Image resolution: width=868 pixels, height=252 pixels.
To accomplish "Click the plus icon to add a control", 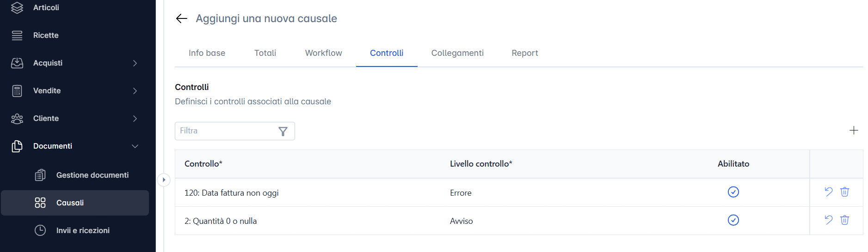I will point(854,131).
